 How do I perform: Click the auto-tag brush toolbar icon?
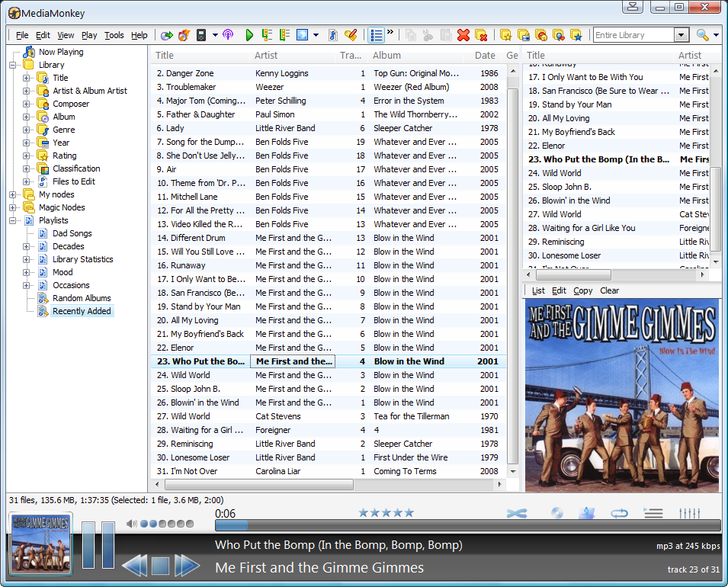(351, 35)
